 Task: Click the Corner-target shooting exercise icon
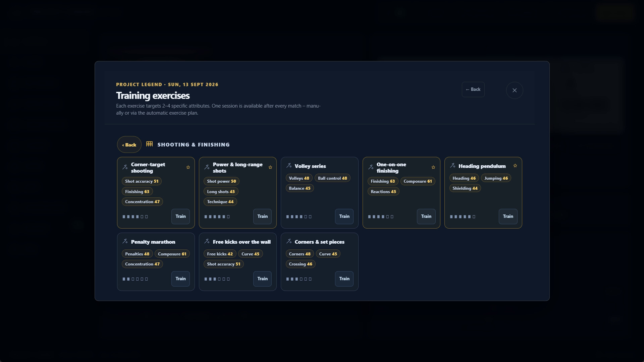[x=125, y=167]
